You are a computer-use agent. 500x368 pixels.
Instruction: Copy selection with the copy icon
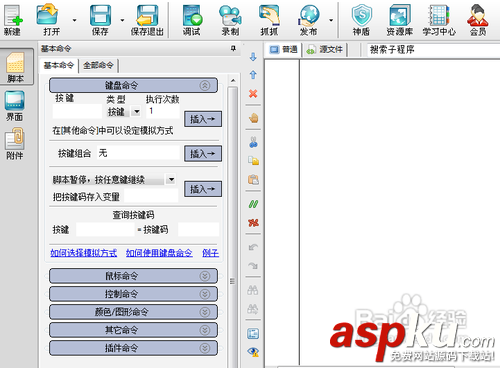click(x=253, y=161)
